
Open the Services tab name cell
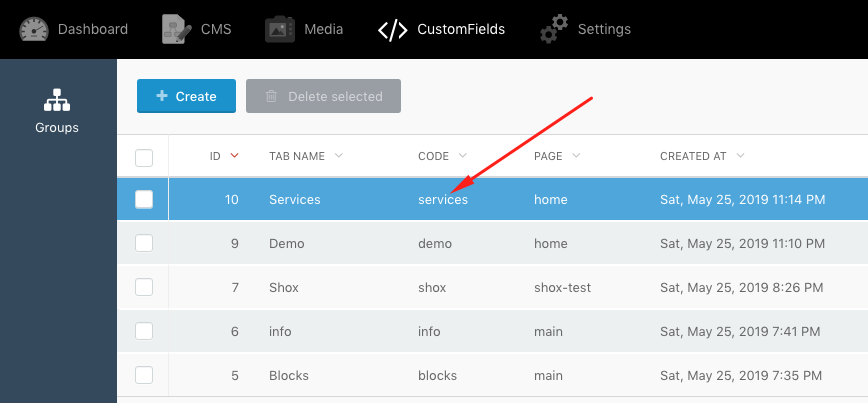tap(294, 199)
